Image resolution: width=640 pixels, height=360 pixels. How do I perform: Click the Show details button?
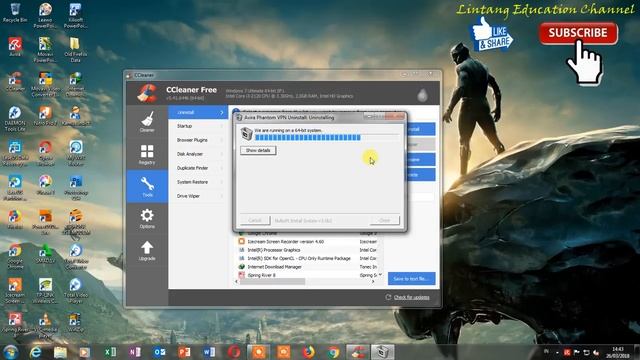coord(258,150)
